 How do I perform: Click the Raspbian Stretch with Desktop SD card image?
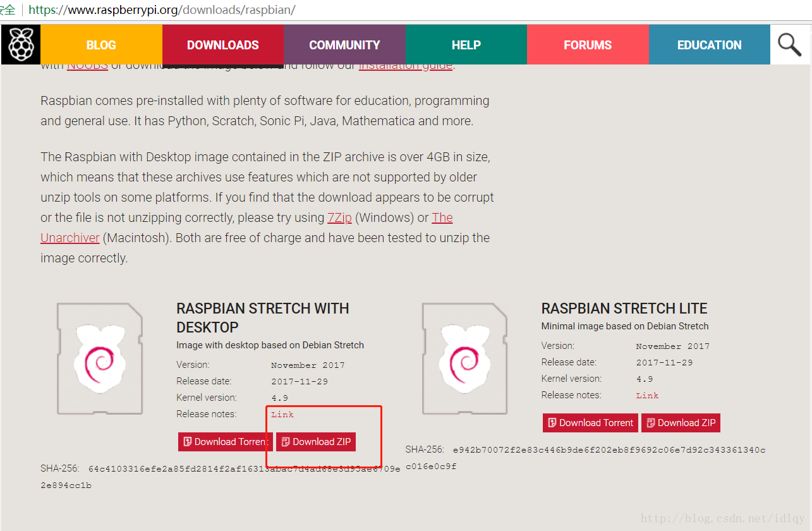[x=100, y=358]
